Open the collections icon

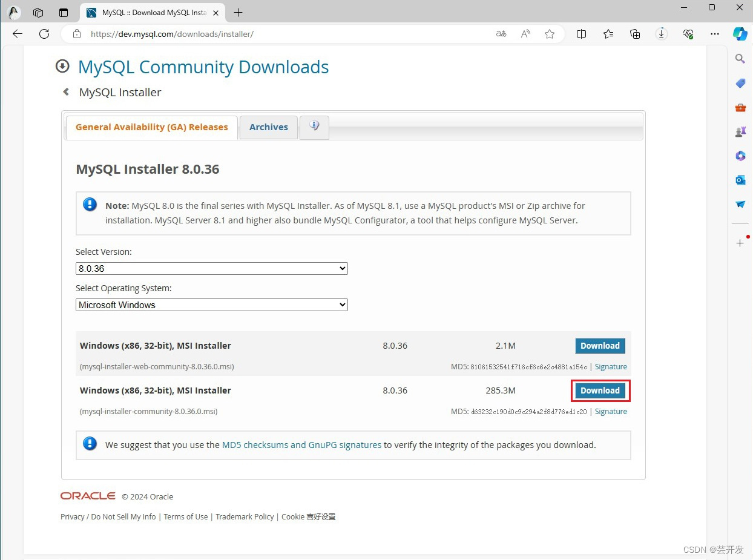click(x=635, y=35)
